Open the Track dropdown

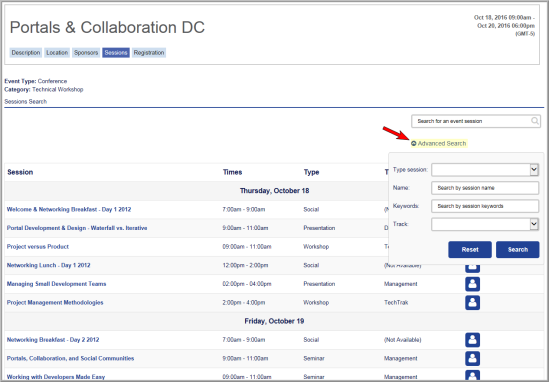[485, 224]
